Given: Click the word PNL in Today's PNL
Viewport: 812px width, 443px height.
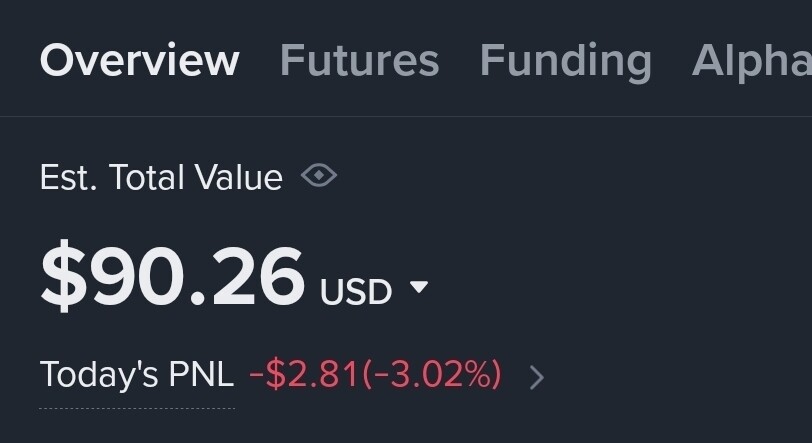Looking at the screenshot, I should coord(201,375).
